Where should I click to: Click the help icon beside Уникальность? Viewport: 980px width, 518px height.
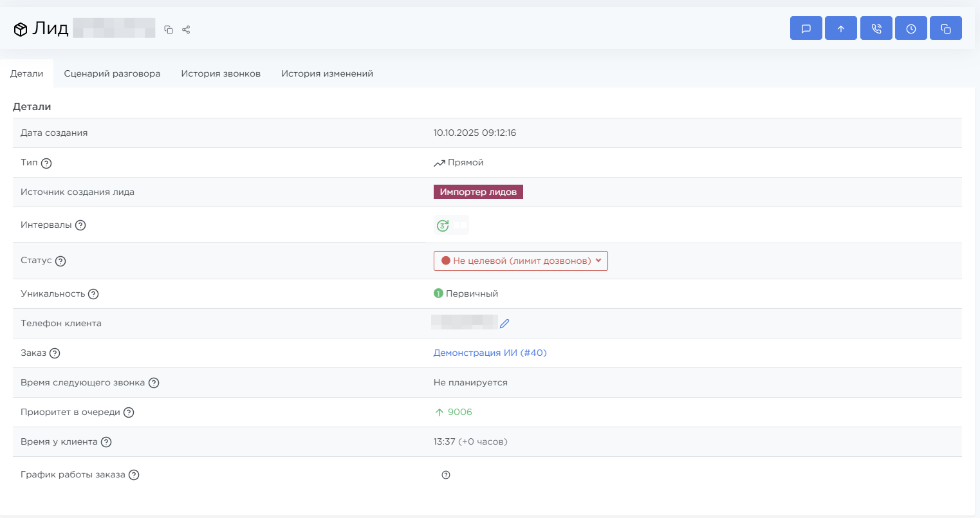[93, 294]
